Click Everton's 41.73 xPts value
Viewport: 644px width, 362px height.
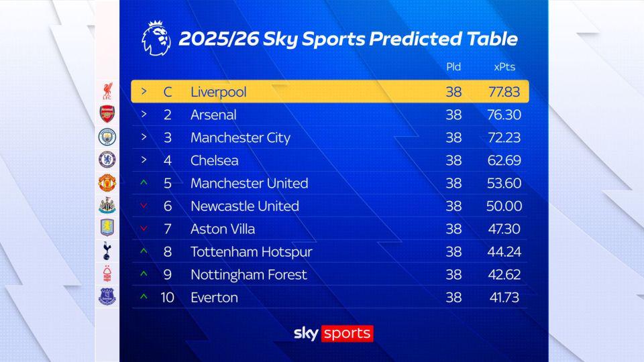pyautogui.click(x=504, y=298)
